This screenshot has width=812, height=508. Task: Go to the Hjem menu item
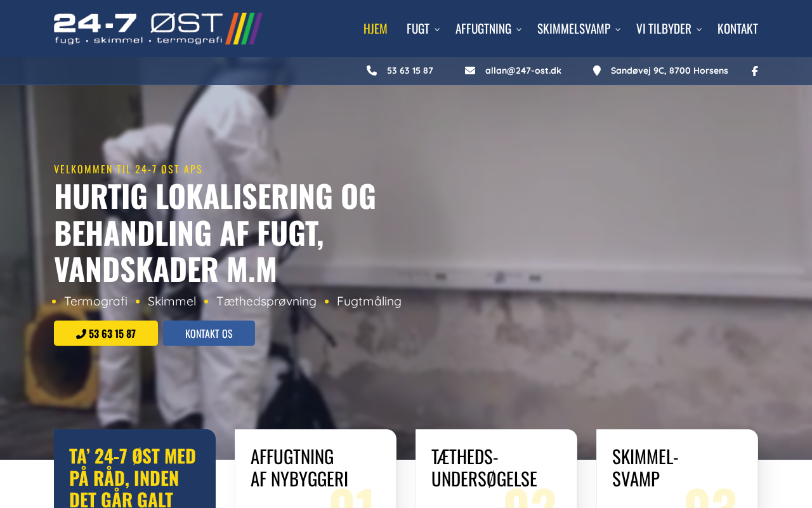coord(376,29)
